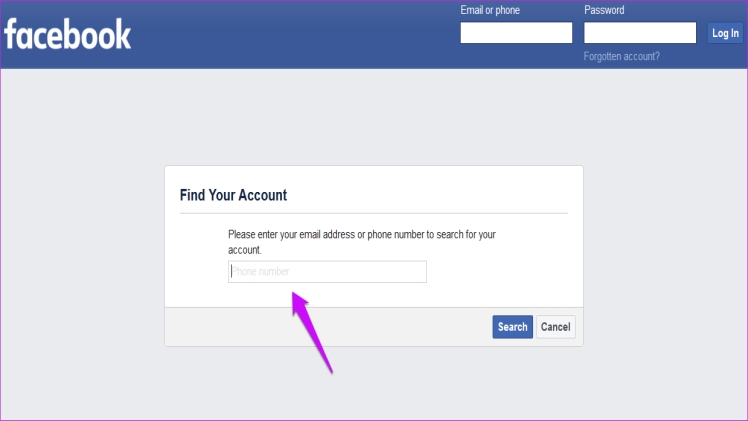This screenshot has height=421, width=748.
Task: Focus the Email or phone field
Action: click(x=516, y=32)
